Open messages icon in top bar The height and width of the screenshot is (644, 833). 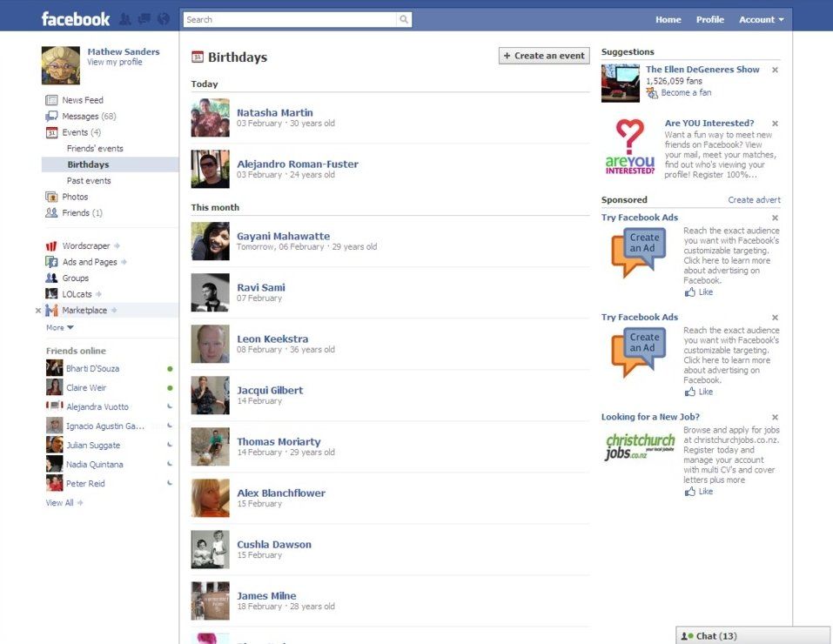144,19
